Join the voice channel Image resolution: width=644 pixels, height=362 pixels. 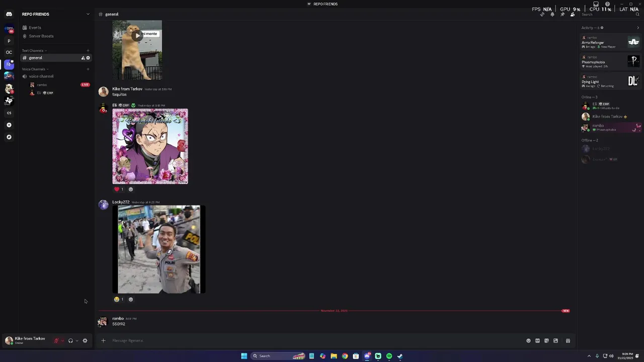point(55,76)
